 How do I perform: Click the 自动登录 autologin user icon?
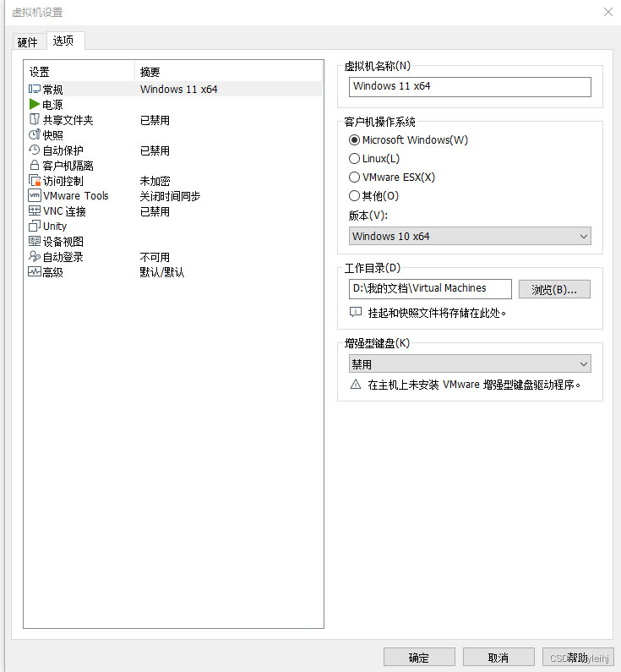(x=35, y=256)
